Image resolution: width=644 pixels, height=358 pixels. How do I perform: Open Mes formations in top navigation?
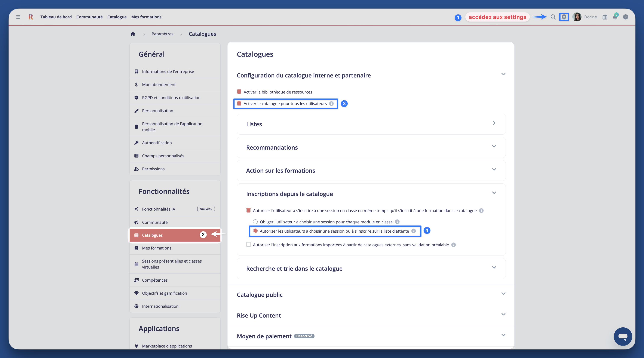(x=146, y=17)
